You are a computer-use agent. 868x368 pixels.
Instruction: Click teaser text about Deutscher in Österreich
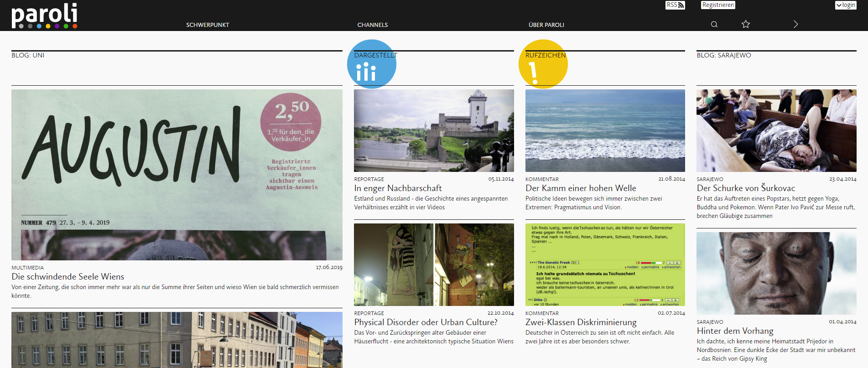[x=600, y=337]
